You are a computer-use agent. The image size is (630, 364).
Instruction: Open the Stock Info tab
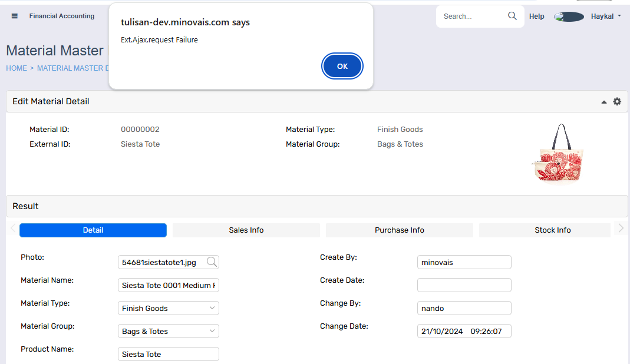click(x=552, y=230)
